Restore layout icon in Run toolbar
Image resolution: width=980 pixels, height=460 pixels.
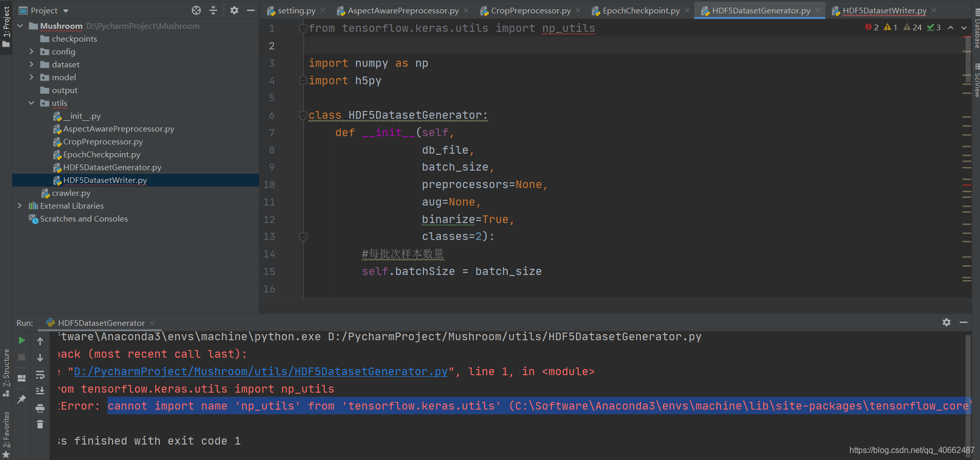(x=22, y=378)
